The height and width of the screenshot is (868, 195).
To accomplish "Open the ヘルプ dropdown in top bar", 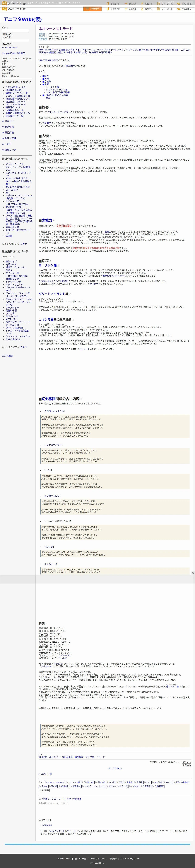I will (76, 3).
